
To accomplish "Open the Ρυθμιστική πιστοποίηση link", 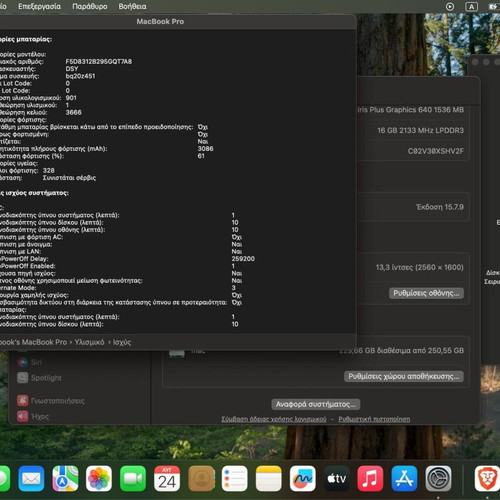I will coord(374,419).
